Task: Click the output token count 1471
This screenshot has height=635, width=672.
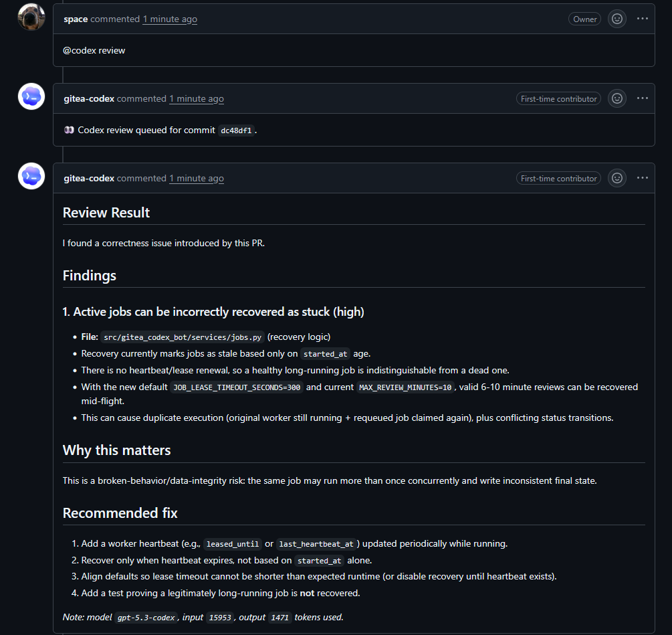Action: click(279, 618)
